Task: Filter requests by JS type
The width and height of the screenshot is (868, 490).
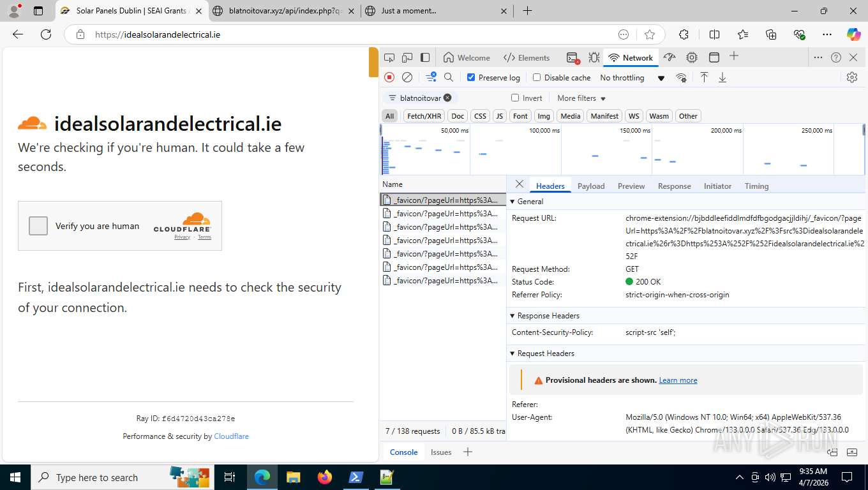Action: (x=500, y=116)
